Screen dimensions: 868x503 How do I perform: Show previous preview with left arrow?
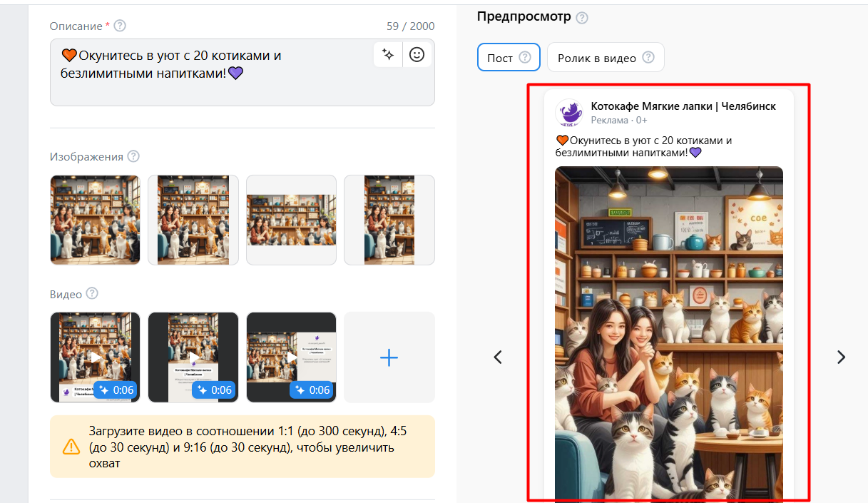tap(499, 357)
